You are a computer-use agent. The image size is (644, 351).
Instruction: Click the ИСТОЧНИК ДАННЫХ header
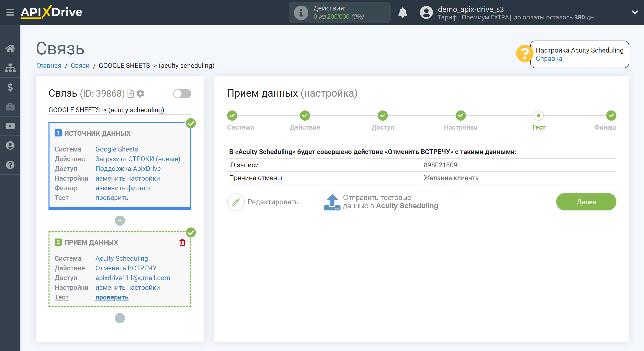click(x=97, y=133)
